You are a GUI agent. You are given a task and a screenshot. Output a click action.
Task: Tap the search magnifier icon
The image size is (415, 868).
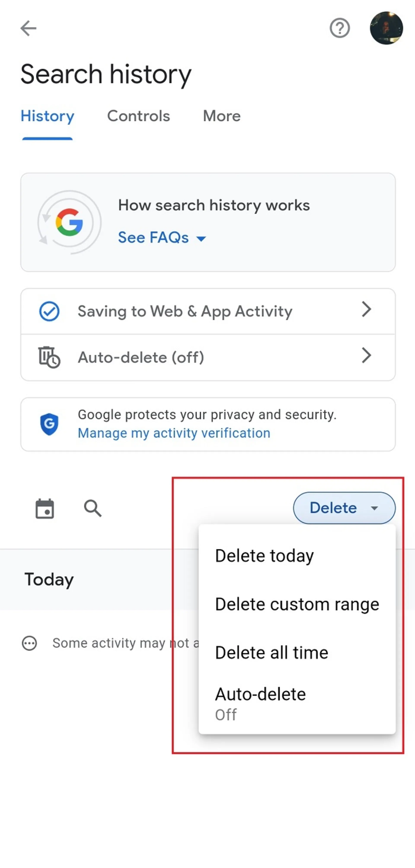93,508
